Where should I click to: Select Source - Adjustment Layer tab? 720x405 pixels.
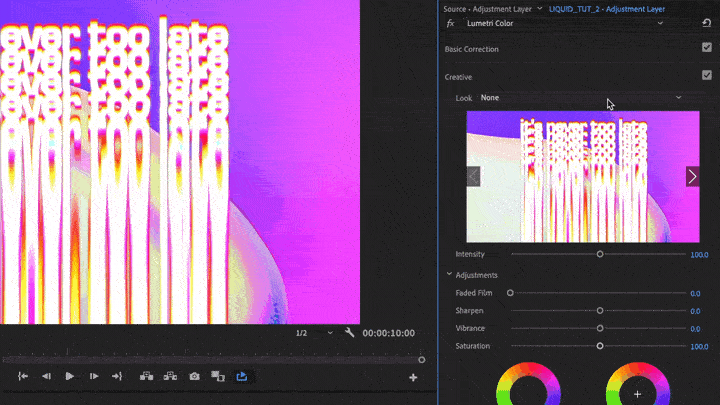point(487,9)
